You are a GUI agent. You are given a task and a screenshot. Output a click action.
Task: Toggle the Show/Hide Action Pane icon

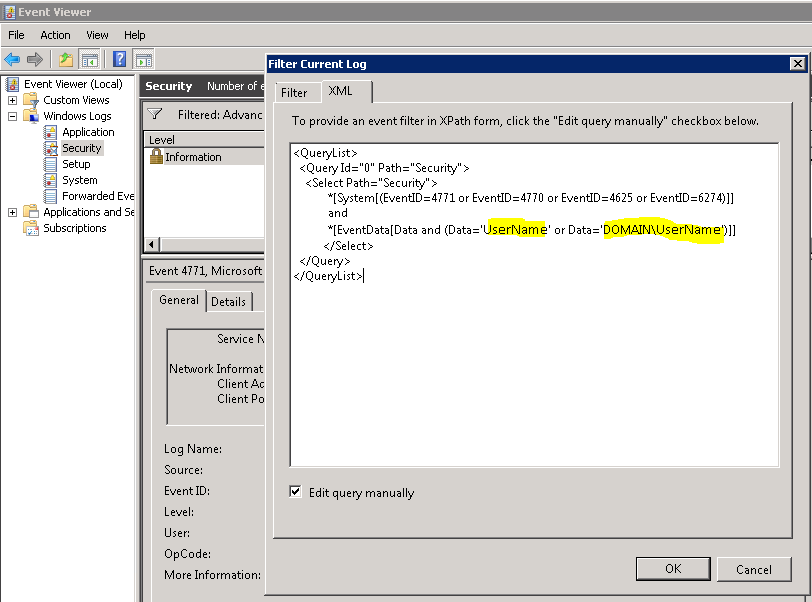point(144,60)
